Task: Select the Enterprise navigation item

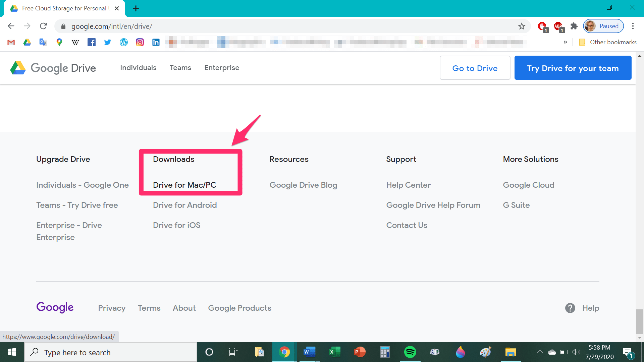Action: tap(222, 68)
